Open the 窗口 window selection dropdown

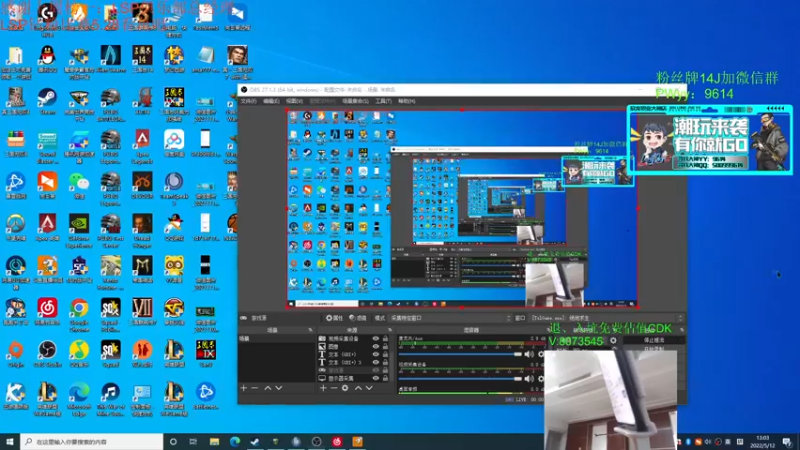pyautogui.click(x=607, y=318)
